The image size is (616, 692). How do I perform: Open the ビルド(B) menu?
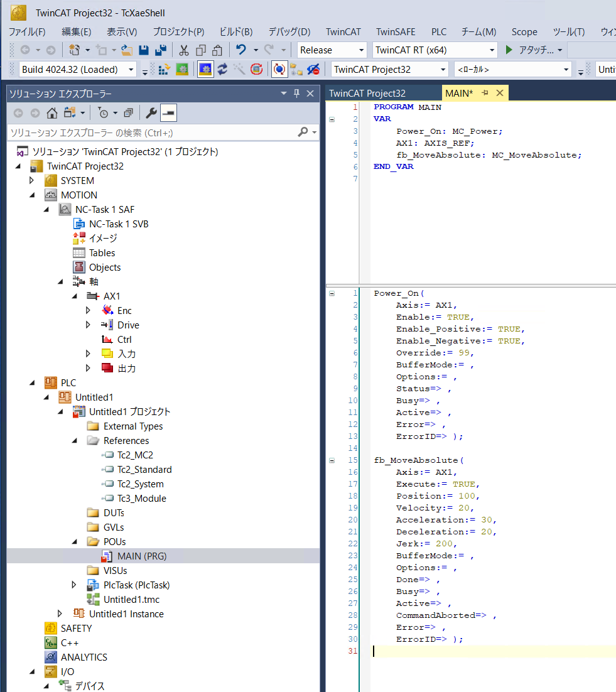236,32
